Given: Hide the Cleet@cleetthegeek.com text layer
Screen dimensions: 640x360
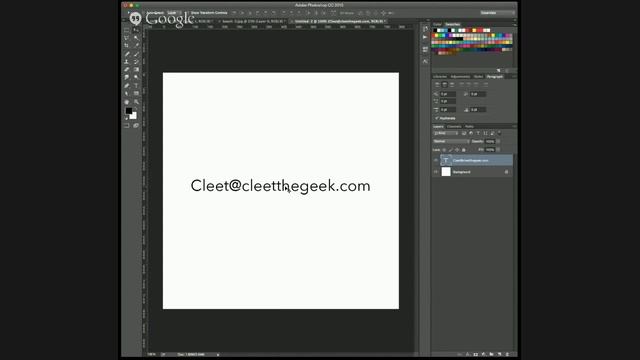Looking at the screenshot, I should (x=436, y=160).
